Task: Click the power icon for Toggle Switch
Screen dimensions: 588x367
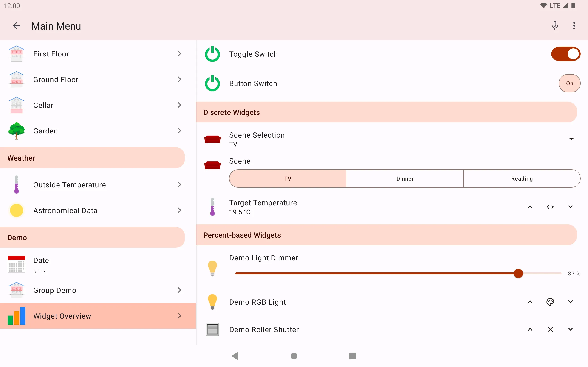Action: [x=212, y=54]
